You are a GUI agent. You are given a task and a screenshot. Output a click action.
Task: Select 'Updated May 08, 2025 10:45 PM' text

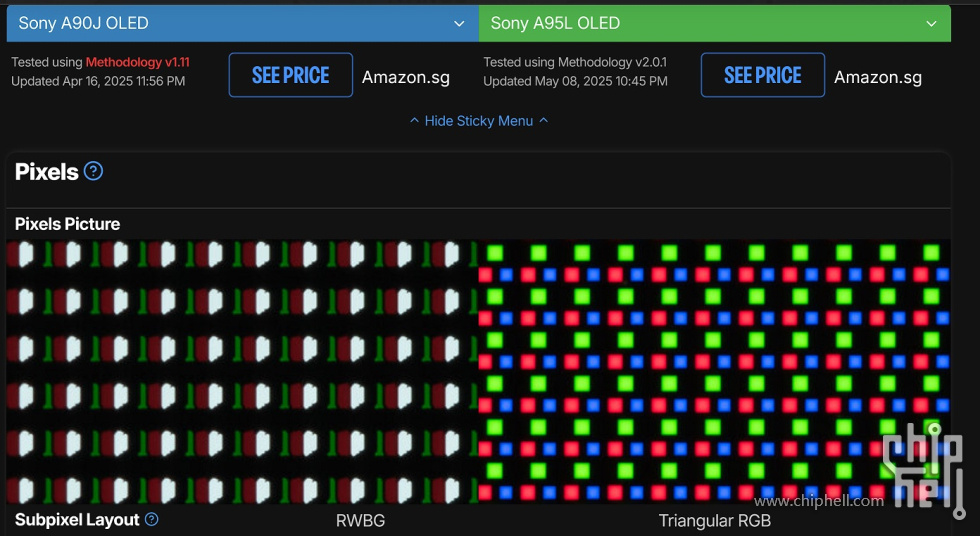575,81
